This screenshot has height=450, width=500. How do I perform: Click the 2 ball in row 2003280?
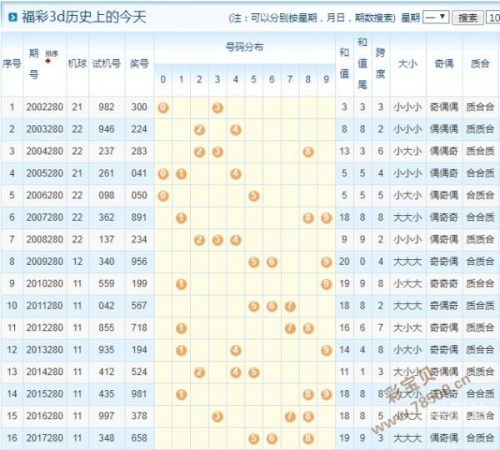coord(199,130)
